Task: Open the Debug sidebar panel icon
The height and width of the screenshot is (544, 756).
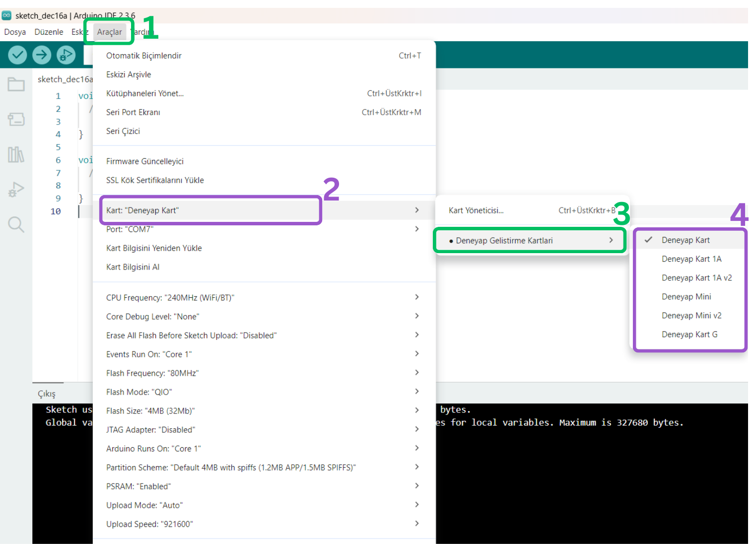Action: click(x=16, y=190)
